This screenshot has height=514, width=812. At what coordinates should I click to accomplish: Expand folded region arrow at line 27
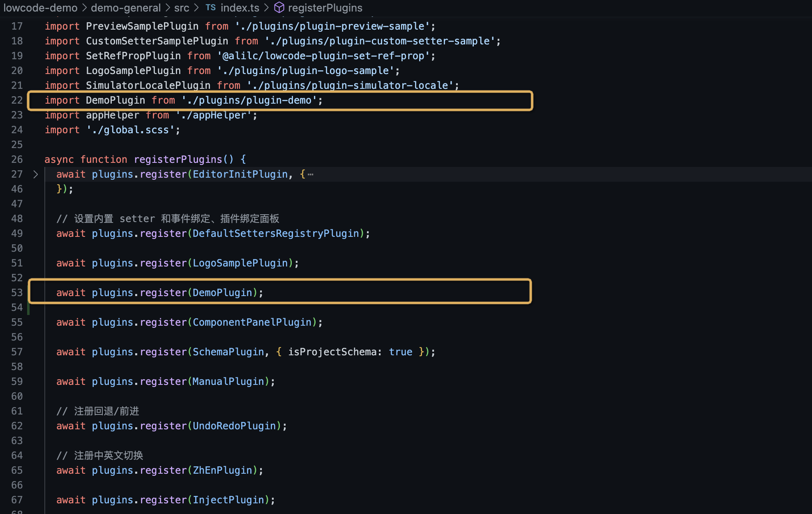(x=36, y=174)
